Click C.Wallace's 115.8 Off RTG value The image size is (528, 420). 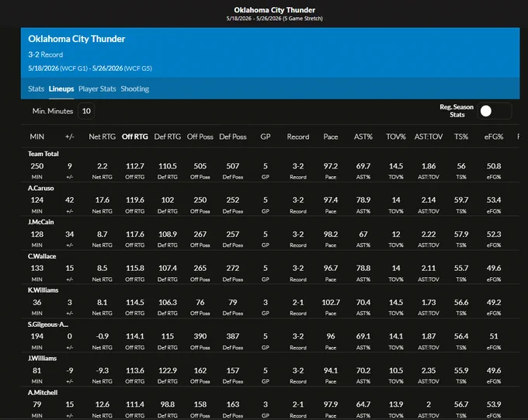pos(134,268)
